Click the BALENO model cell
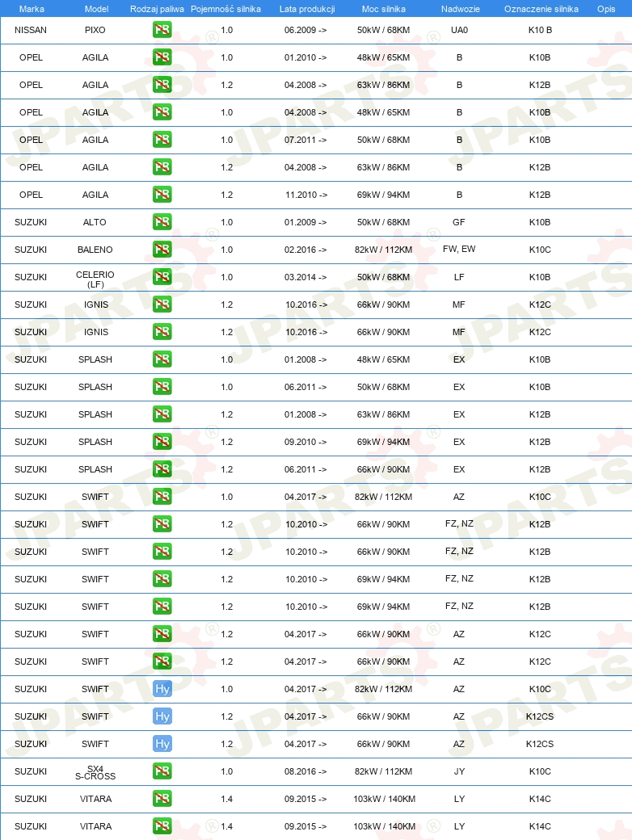The image size is (632, 840). [x=95, y=250]
